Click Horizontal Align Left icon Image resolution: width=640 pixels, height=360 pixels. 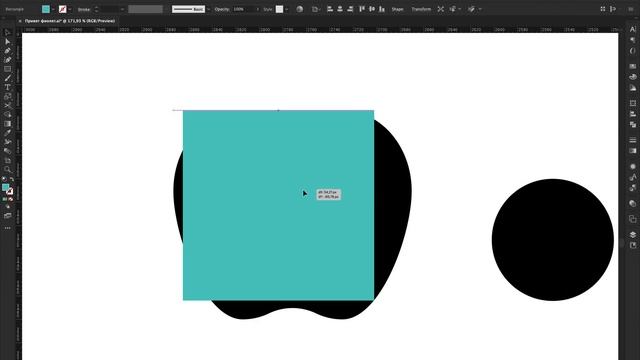coord(330,9)
